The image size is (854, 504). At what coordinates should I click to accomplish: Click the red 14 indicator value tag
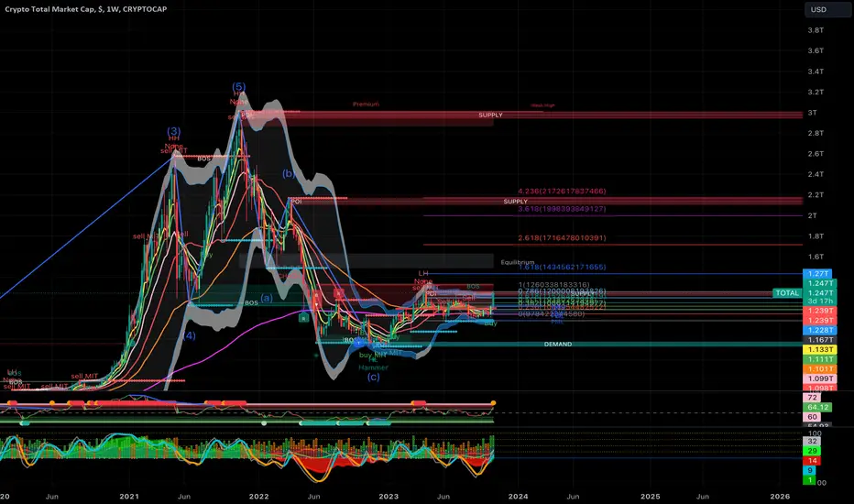pos(812,461)
